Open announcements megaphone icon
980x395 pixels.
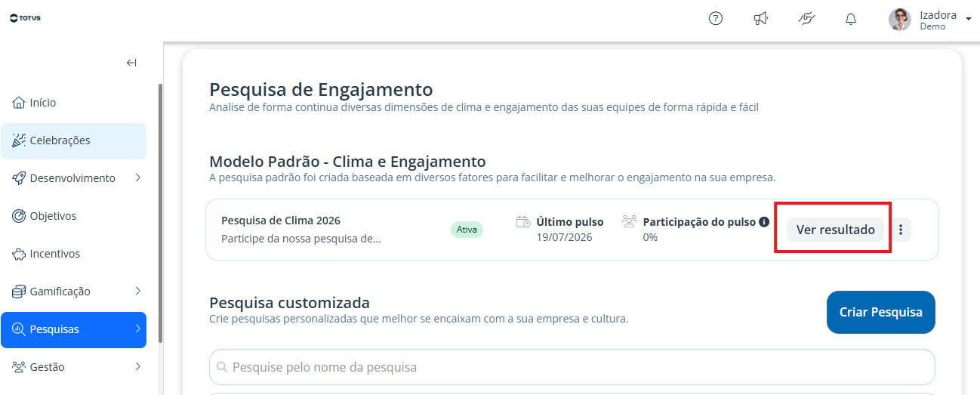coord(761,19)
